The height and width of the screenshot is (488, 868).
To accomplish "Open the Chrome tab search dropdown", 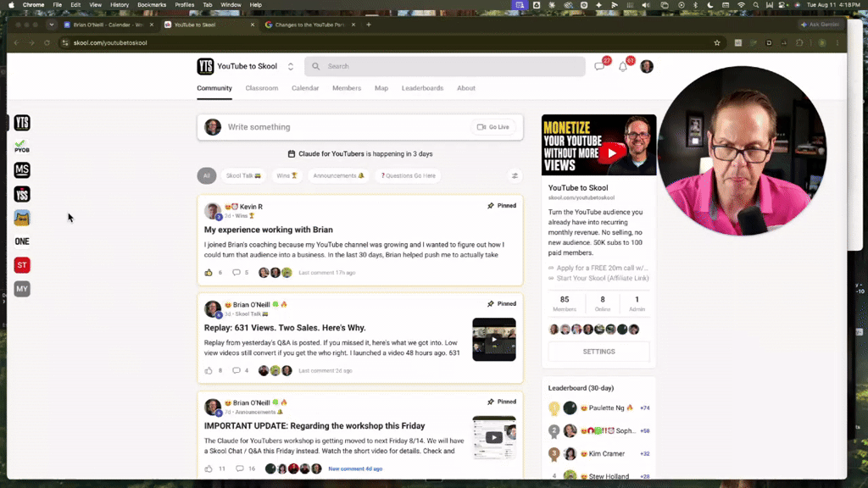I will pos(52,25).
